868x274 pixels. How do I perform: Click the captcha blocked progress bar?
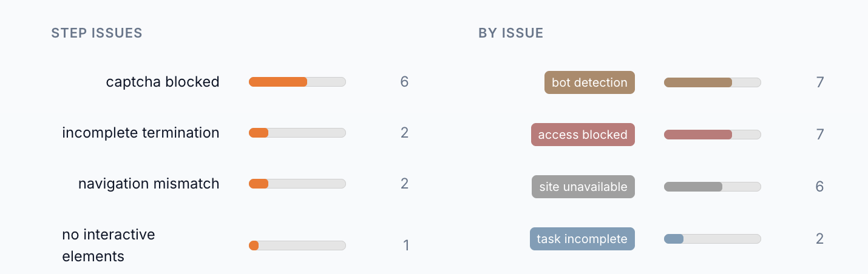point(297,82)
